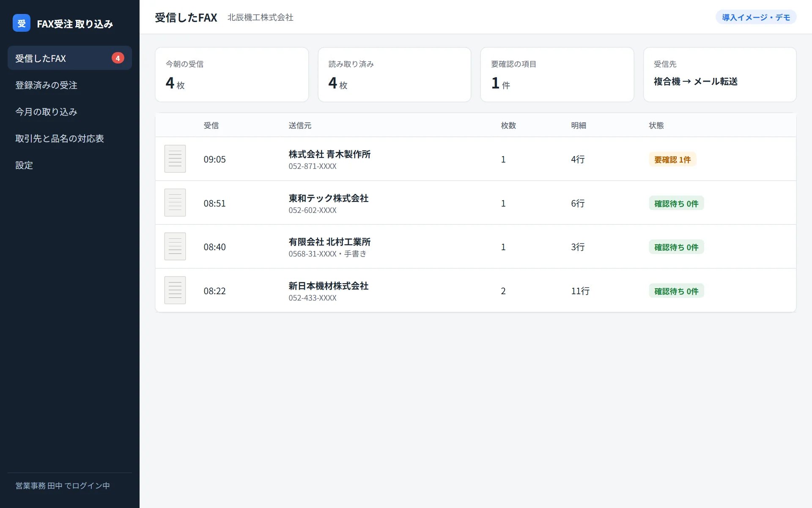Click the 送信元 column header
The image size is (812, 508).
pyautogui.click(x=300, y=125)
